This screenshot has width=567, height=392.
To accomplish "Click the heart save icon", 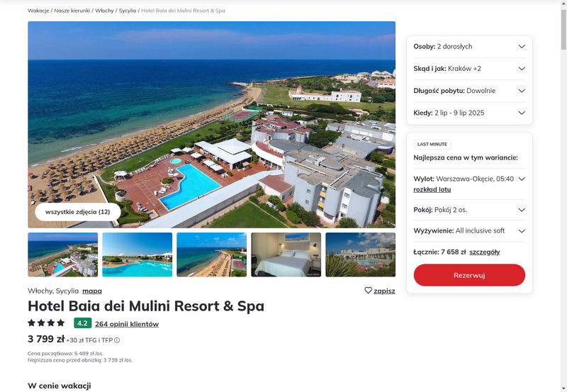I will 368,291.
